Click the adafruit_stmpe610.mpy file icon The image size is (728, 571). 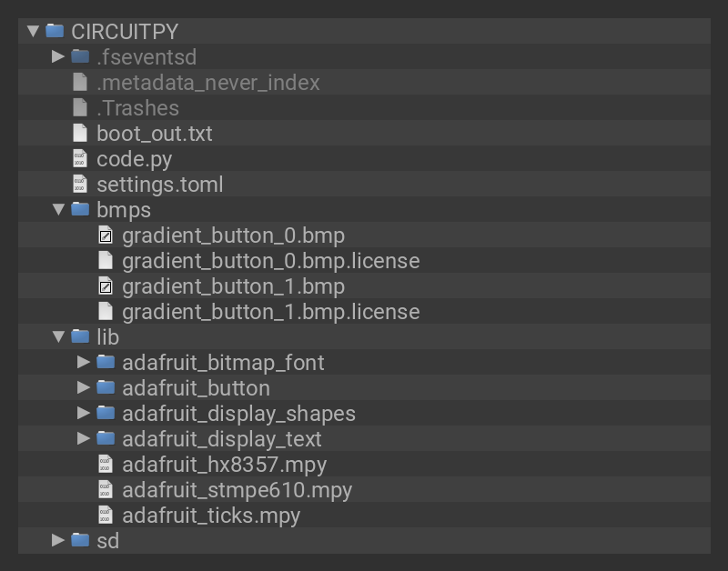106,490
